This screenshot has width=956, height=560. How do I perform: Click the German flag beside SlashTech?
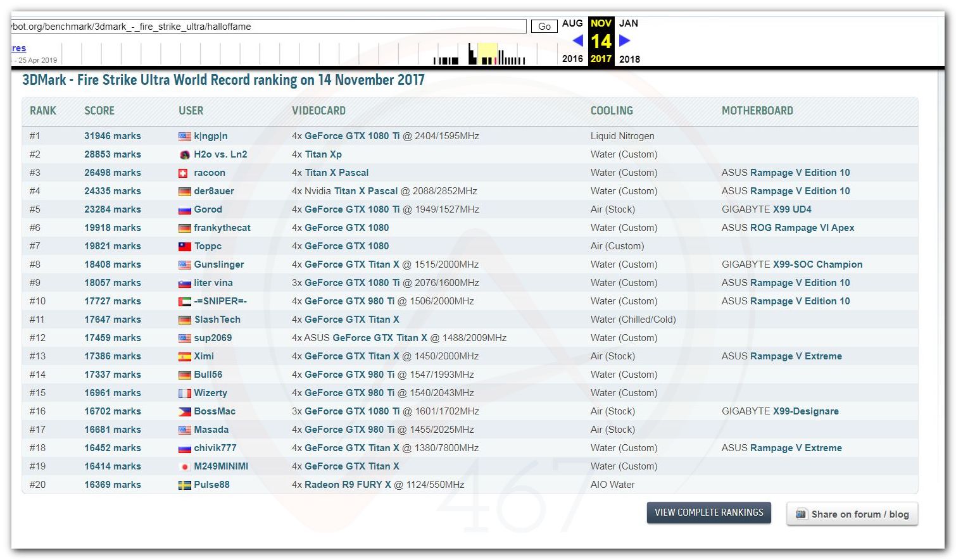pos(184,320)
